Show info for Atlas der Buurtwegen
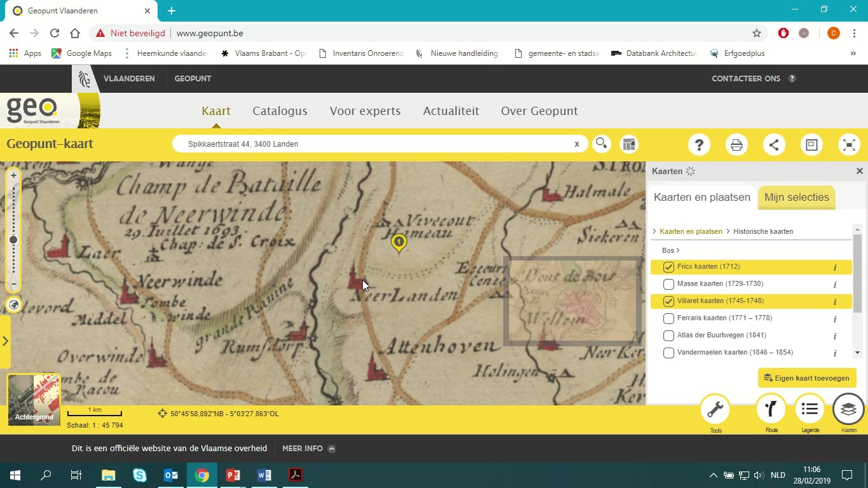The height and width of the screenshot is (488, 868). pos(835,336)
